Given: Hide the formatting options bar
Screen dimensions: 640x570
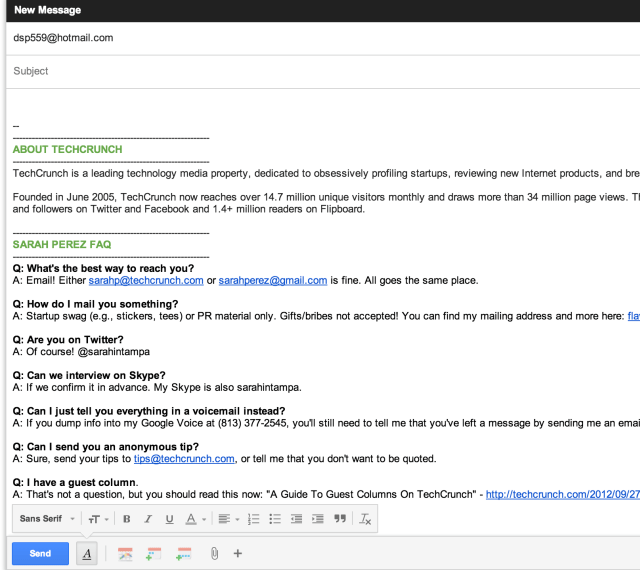Looking at the screenshot, I should point(87,553).
